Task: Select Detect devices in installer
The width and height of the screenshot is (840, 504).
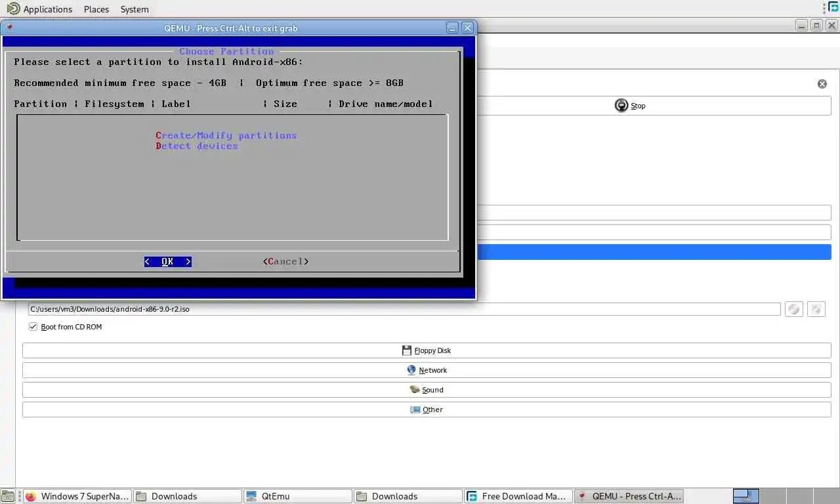Action: coord(197,146)
